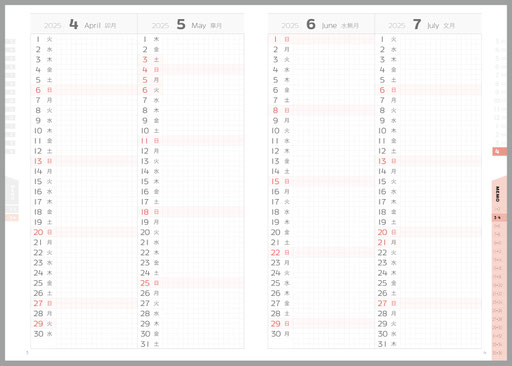
Task: Click red Sunday April 20 row
Action: (x=84, y=232)
